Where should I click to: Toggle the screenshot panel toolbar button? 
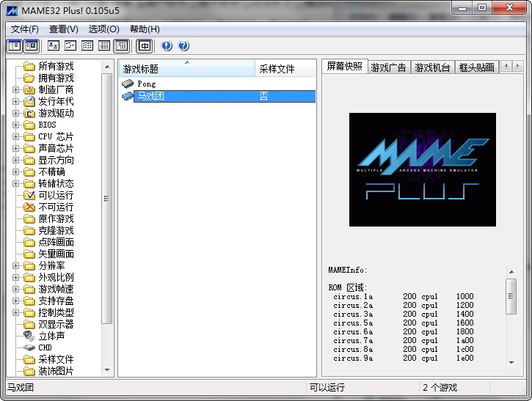click(32, 45)
